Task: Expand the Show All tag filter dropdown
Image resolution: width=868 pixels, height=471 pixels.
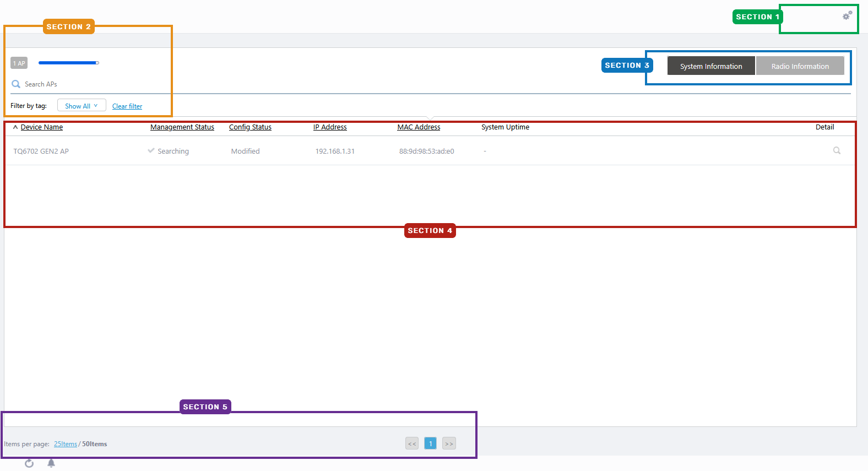Action: pos(82,106)
